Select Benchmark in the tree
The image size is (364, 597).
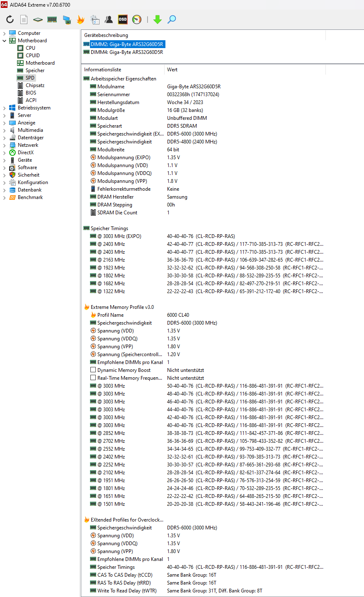(x=30, y=197)
